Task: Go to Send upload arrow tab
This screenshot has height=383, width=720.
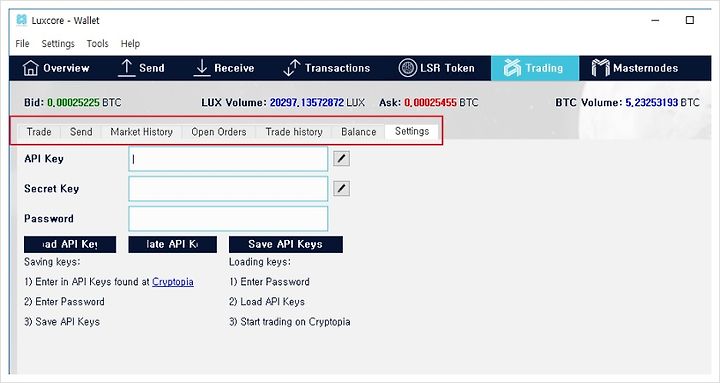Action: 126,68
